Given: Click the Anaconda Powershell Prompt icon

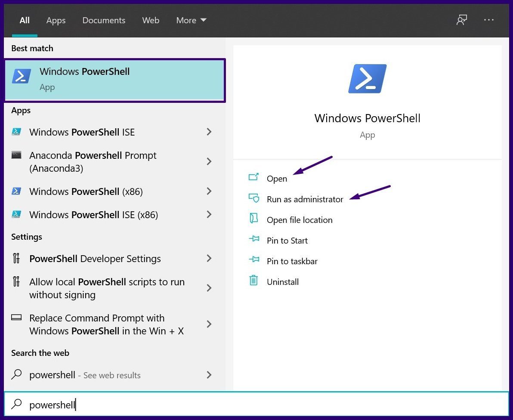Looking at the screenshot, I should coord(16,155).
